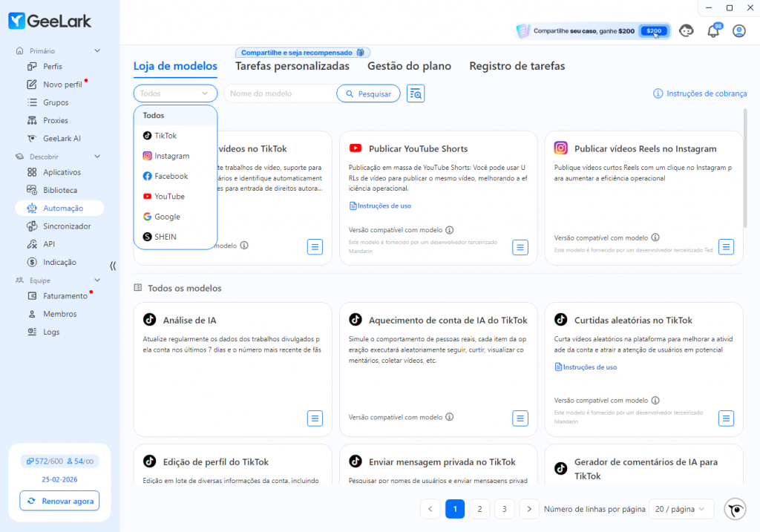This screenshot has height=532, width=760.
Task: Select Todos in the platform list
Action: [x=175, y=115]
